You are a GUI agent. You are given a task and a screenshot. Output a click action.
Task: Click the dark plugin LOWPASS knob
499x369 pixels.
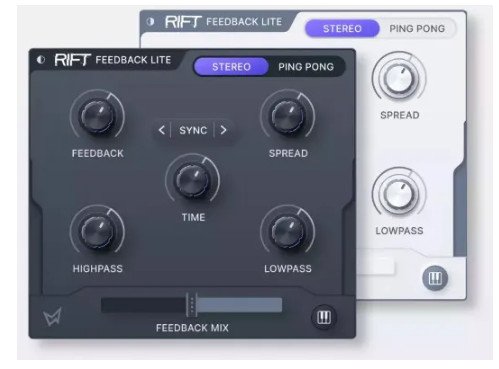click(288, 232)
